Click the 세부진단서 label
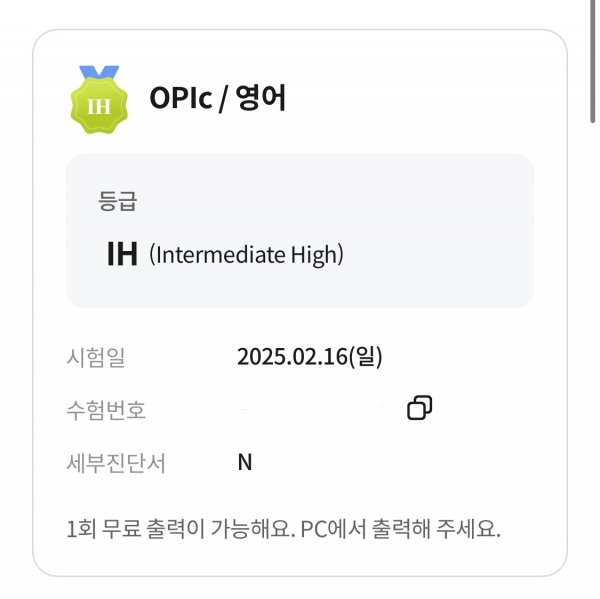The height and width of the screenshot is (599, 600). click(x=116, y=463)
